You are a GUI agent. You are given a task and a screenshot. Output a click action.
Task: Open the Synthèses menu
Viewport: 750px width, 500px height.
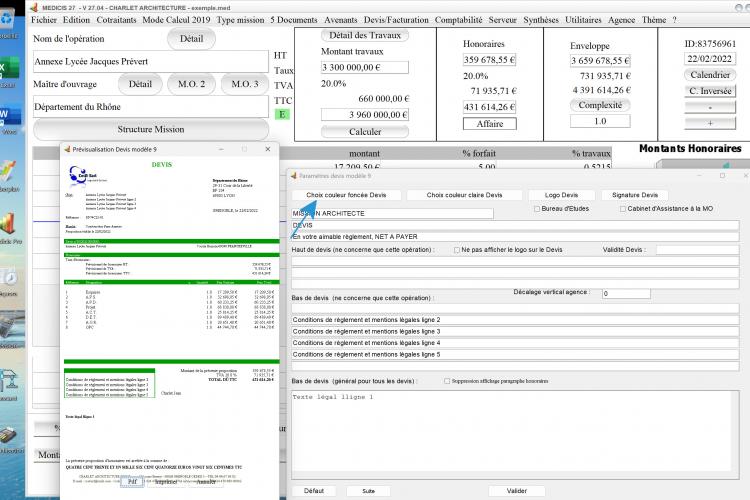click(540, 20)
